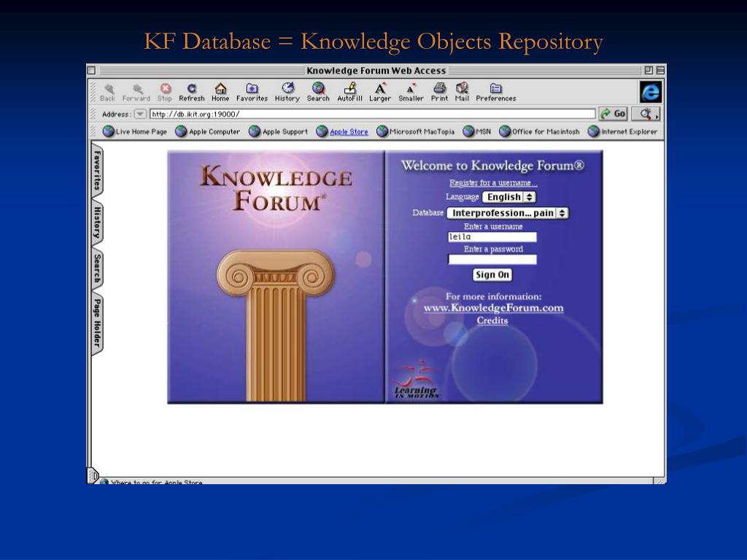Open the Apple Support bookmark

[278, 131]
